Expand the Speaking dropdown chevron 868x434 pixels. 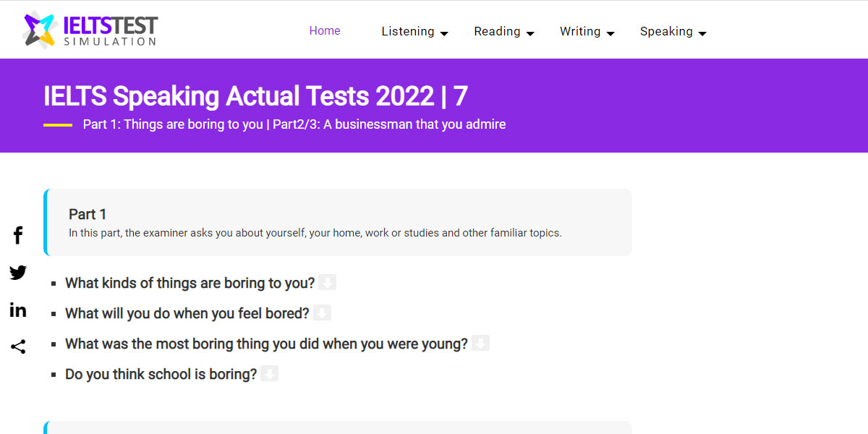click(703, 33)
